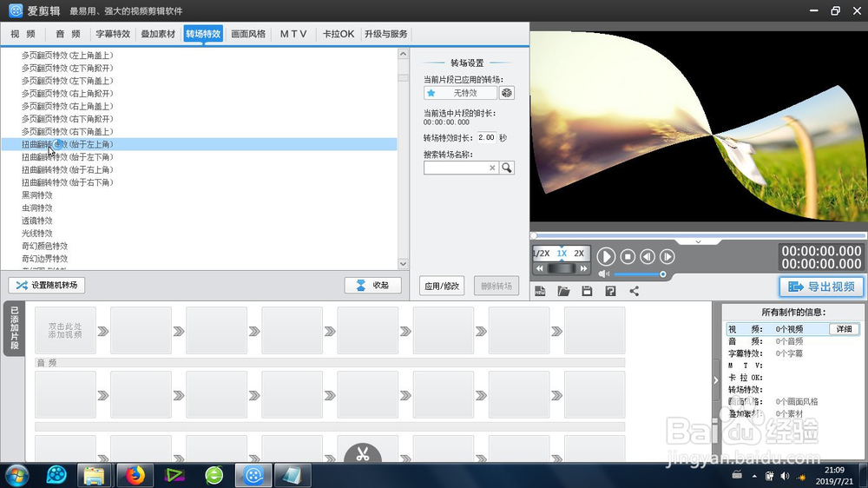Set playback speed to 1X
The height and width of the screenshot is (488, 868).
562,254
